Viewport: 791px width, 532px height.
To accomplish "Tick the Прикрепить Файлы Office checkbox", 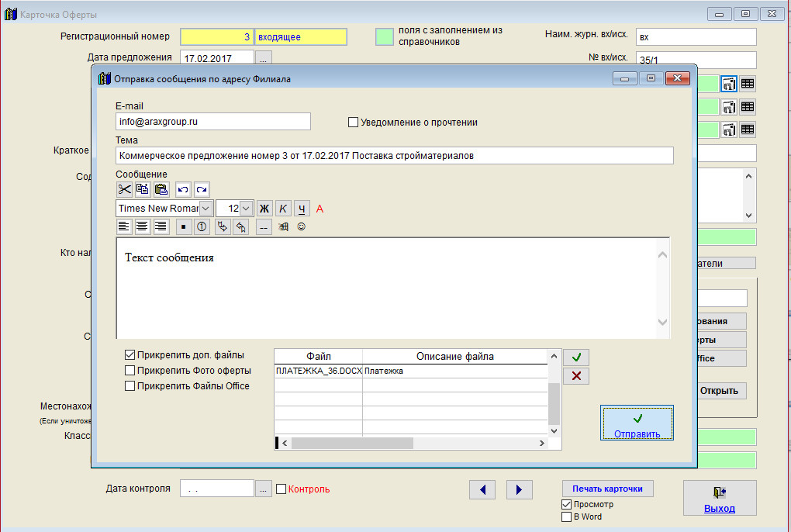I will click(130, 386).
